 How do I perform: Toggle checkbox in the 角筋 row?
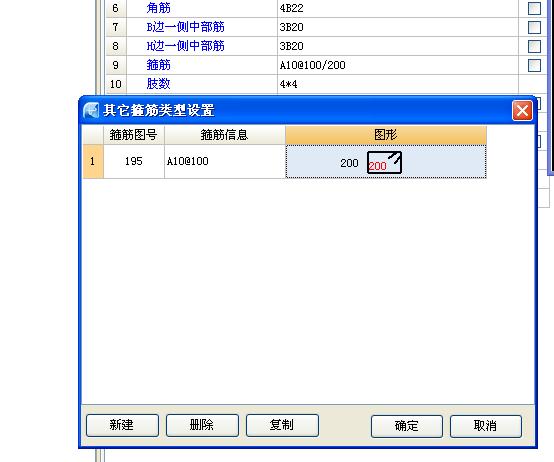pos(534,8)
